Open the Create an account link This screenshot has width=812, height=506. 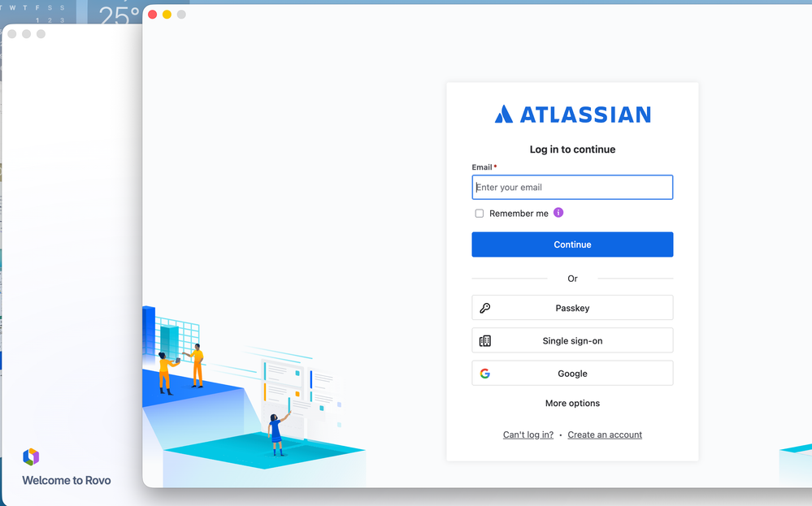[x=605, y=435]
